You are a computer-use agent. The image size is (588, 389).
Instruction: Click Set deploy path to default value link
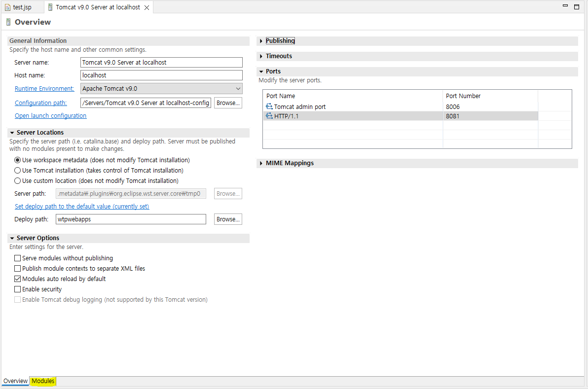click(82, 207)
